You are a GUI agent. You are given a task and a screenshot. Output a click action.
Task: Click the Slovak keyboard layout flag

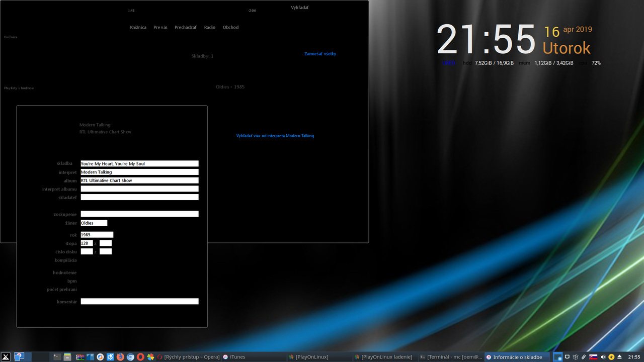pyautogui.click(x=593, y=357)
